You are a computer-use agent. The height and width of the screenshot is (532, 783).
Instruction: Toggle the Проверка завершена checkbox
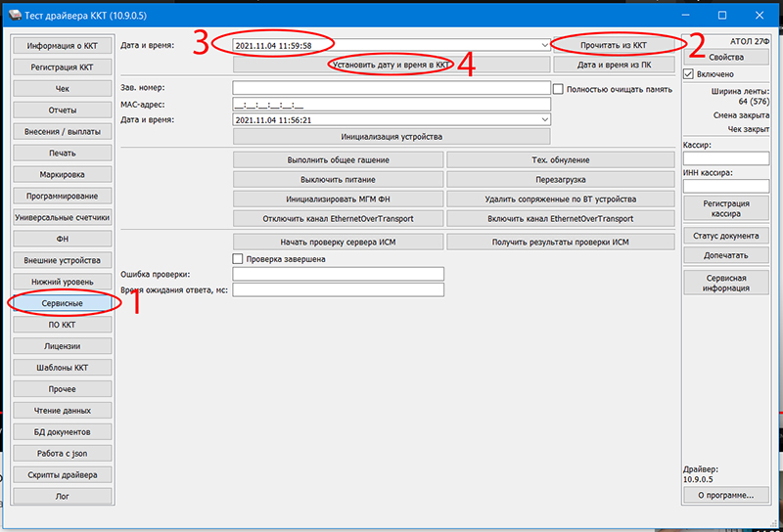pos(238,259)
